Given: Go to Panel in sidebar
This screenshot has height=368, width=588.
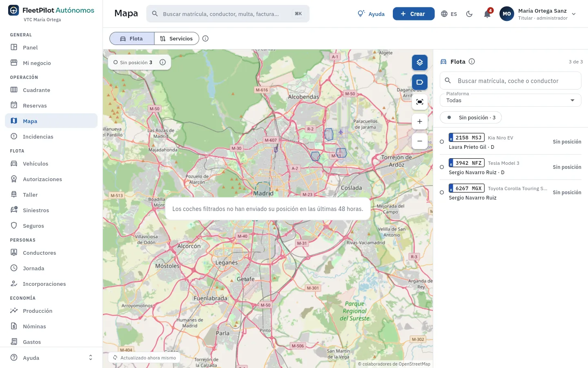Looking at the screenshot, I should point(51,47).
